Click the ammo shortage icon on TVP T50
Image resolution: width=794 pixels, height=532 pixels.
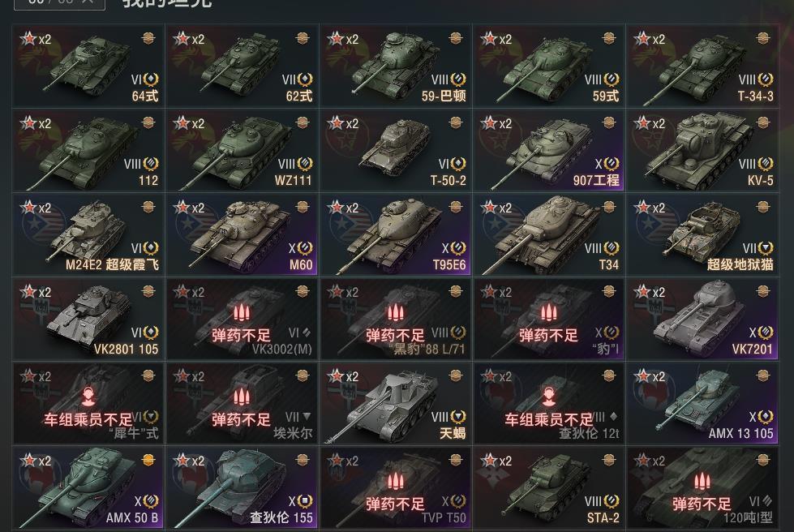[395, 482]
